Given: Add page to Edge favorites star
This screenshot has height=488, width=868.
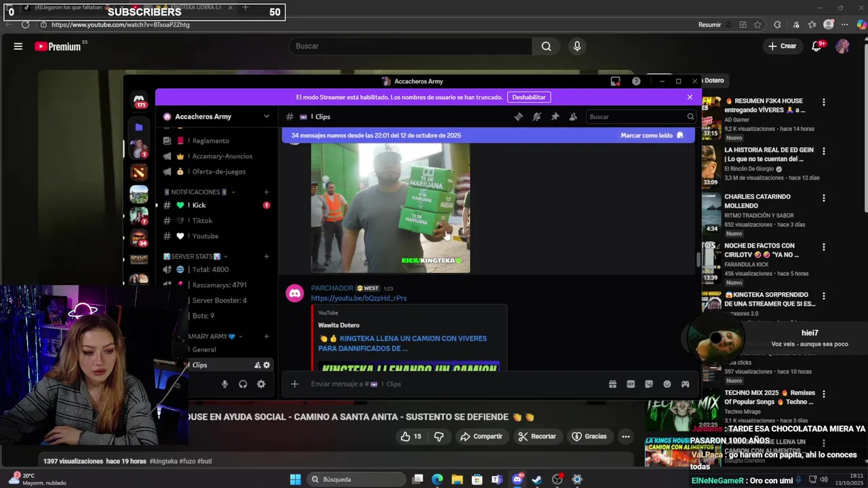Looking at the screenshot, I should [757, 24].
